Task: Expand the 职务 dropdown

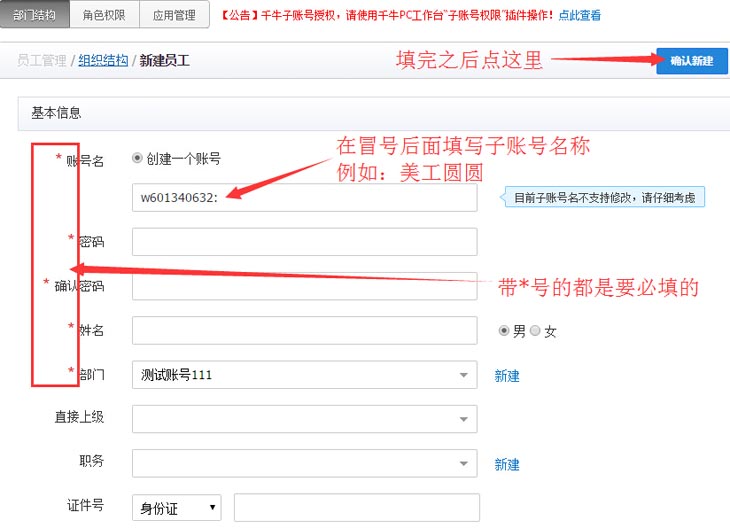Action: 304,463
